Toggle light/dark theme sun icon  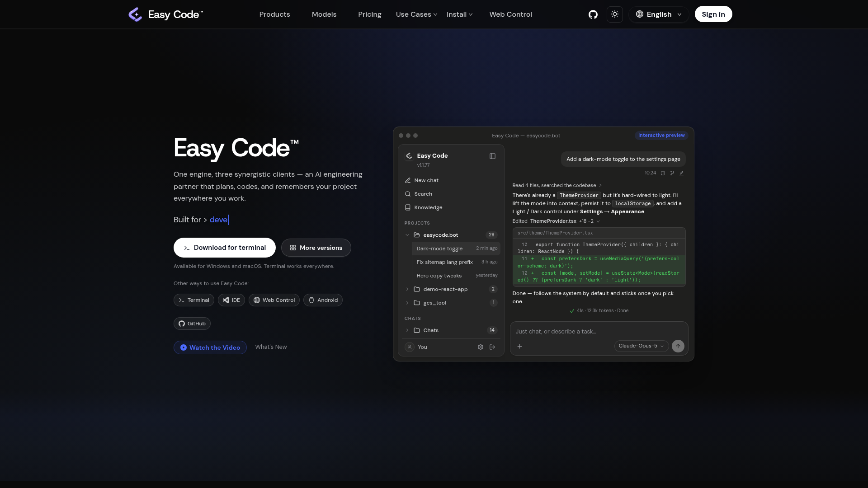point(615,14)
